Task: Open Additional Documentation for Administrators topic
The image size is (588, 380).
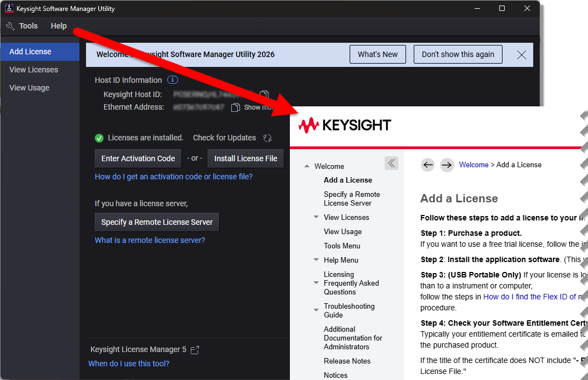Action: click(x=353, y=338)
